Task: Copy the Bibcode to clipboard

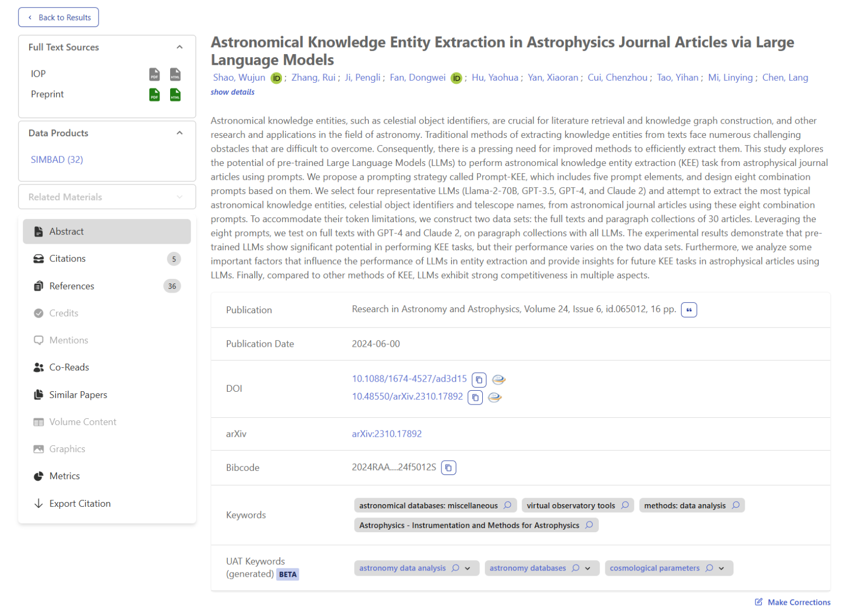Action: click(448, 468)
